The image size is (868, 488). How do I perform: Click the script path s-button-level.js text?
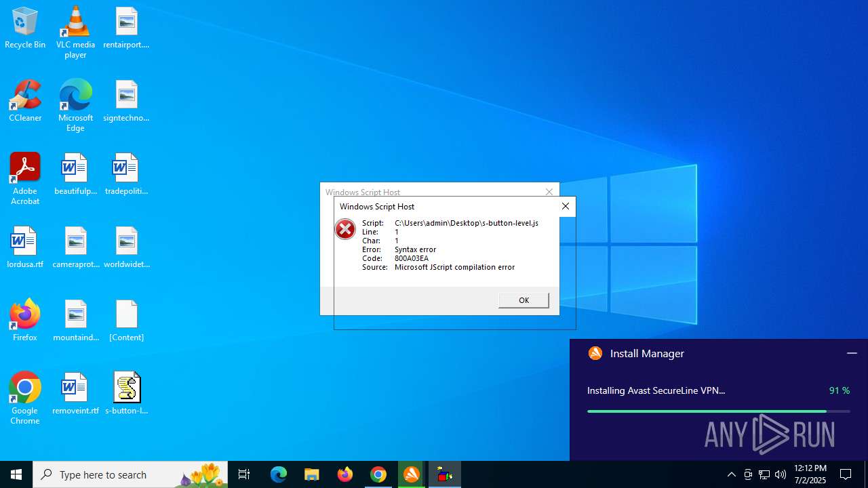[467, 223]
